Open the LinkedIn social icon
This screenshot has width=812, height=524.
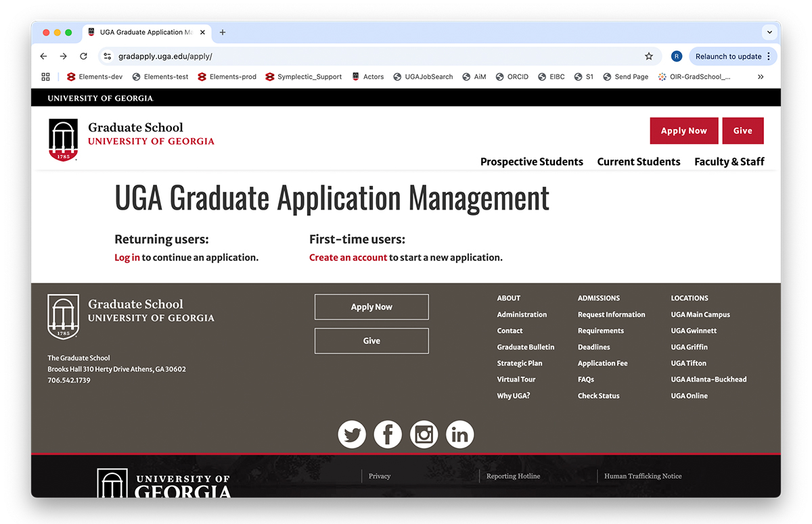coord(460,434)
